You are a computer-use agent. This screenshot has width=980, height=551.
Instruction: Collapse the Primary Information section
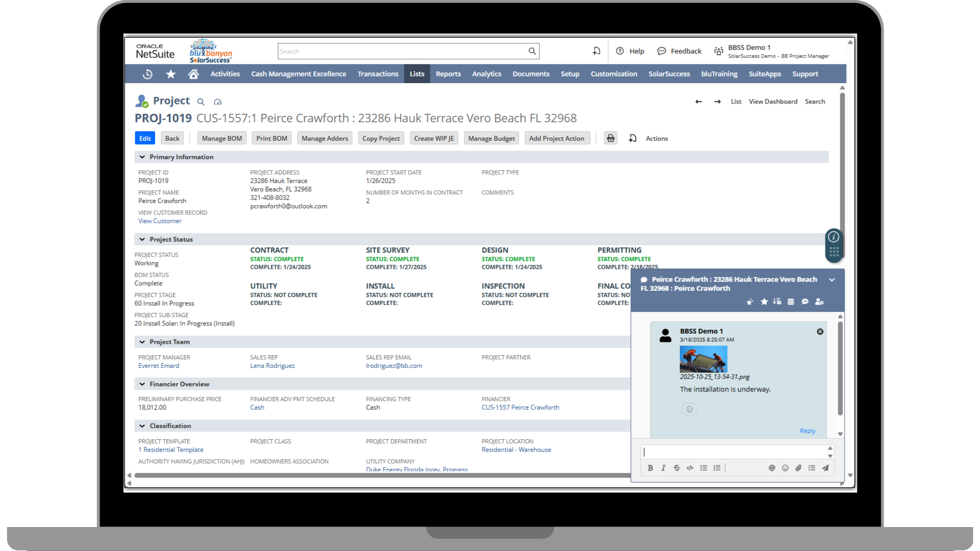142,157
